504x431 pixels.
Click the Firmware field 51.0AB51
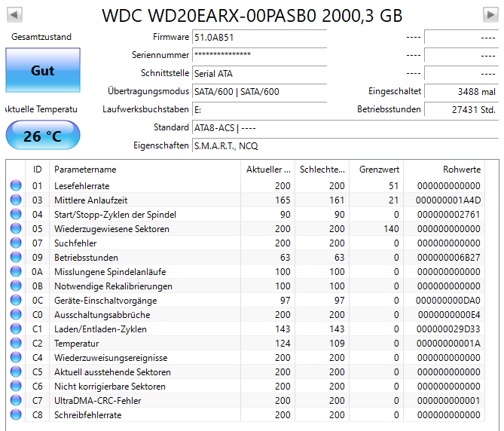259,37
